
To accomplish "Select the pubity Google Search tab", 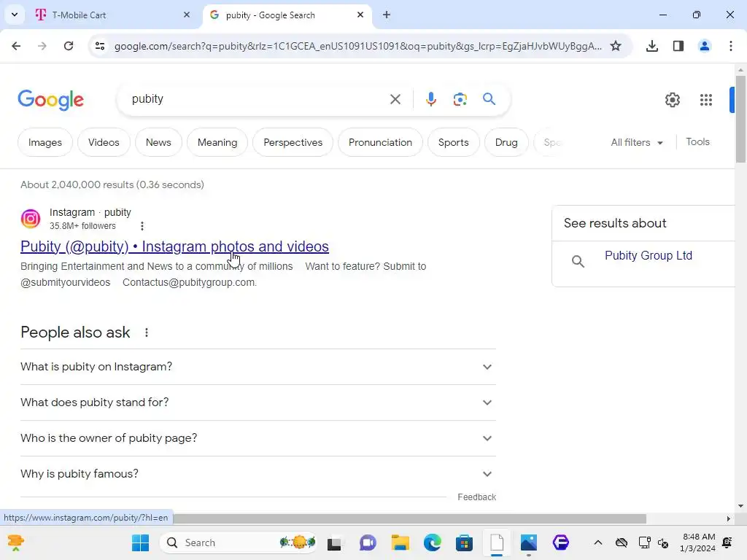I will (287, 15).
